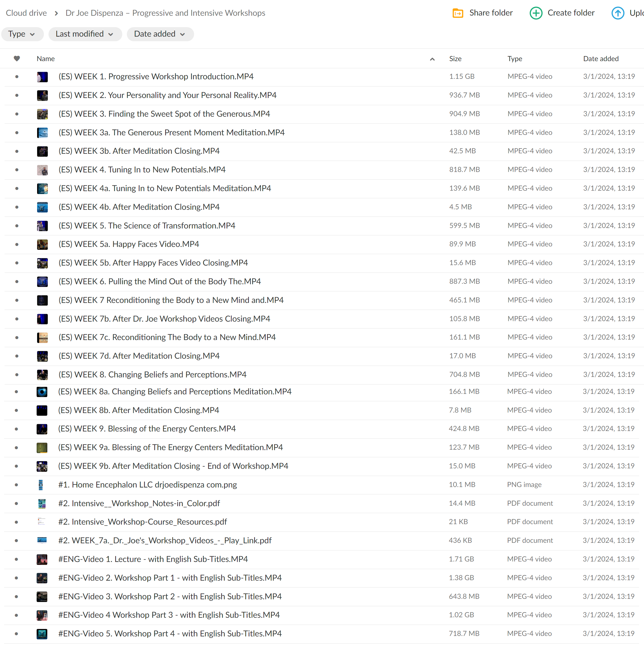644x658 pixels.
Task: Click 1.71 GB size cell
Action: tap(461, 559)
